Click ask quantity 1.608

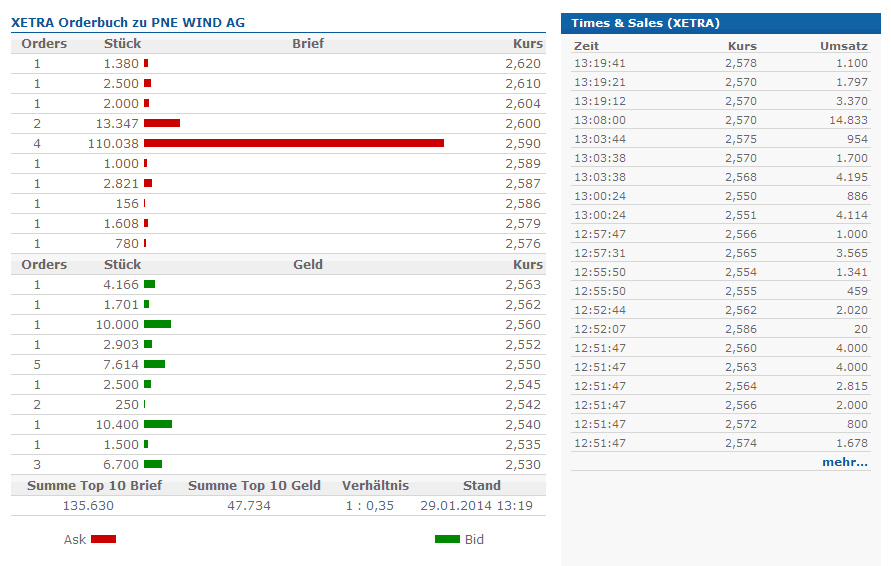tap(121, 224)
